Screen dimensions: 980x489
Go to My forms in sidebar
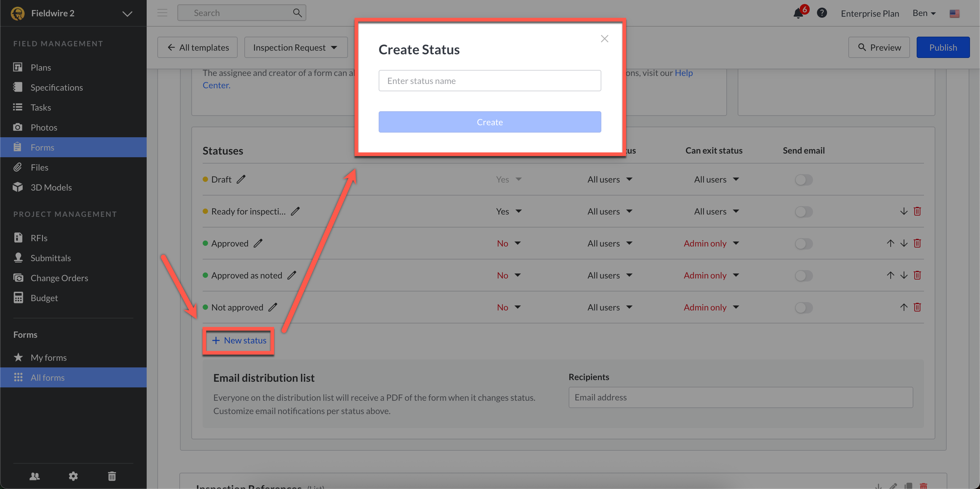[x=48, y=358]
